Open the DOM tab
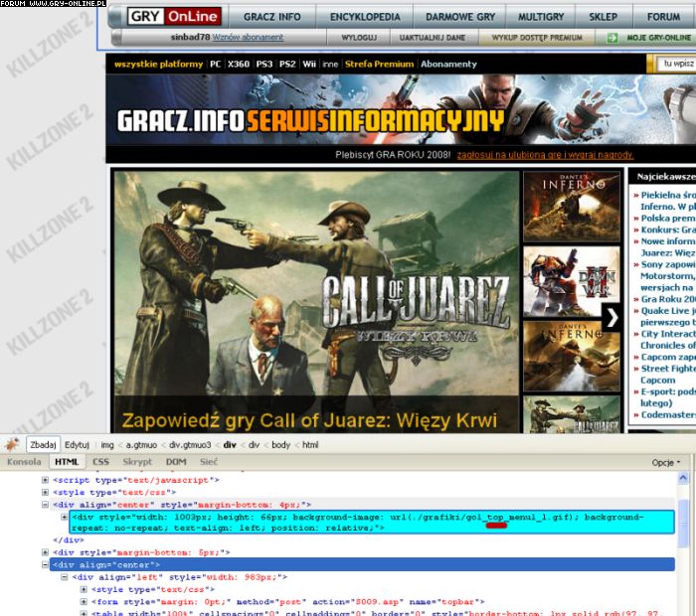The width and height of the screenshot is (696, 616). [176, 462]
